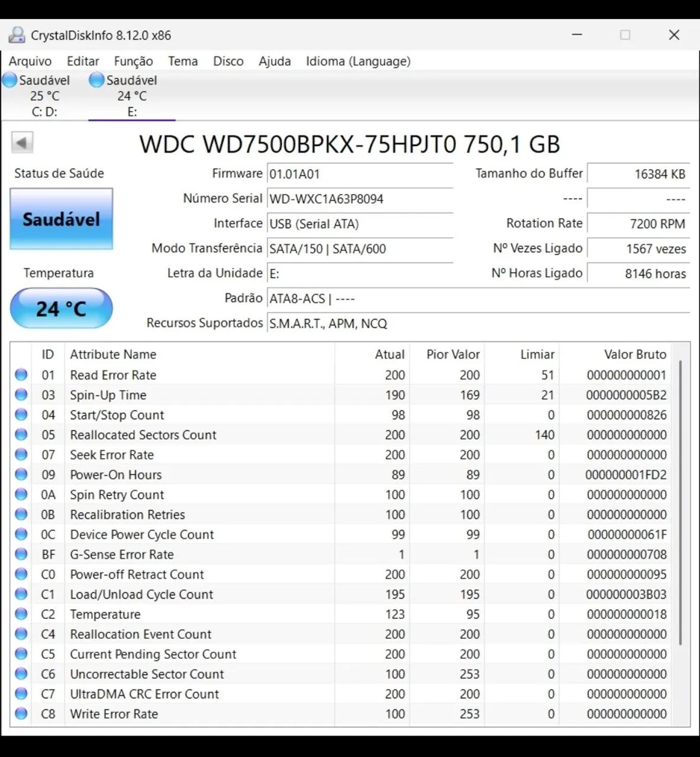The image size is (700, 757).
Task: Click the status orb of Power-On Hours row
Action: 21,474
